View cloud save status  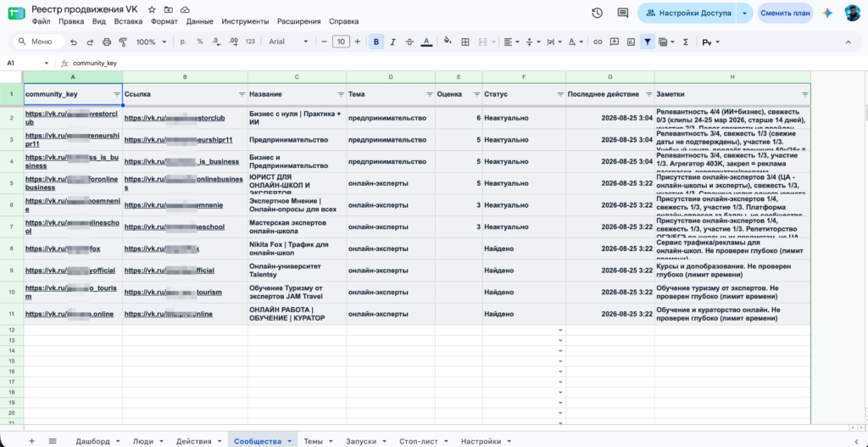tap(186, 10)
